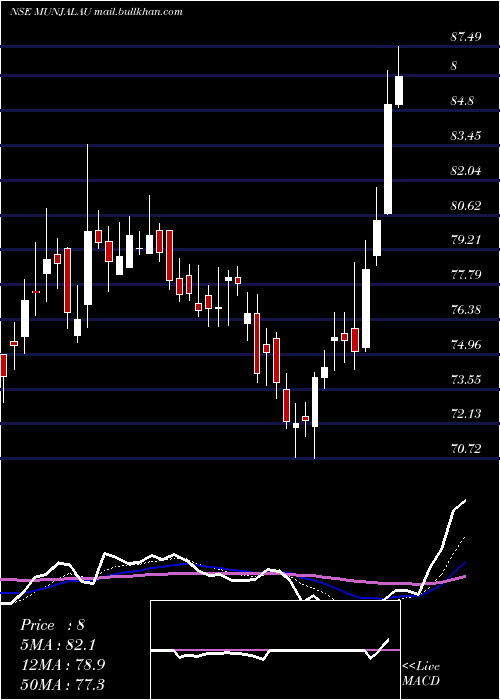Click the 73.55 price level label
The height and width of the screenshot is (700, 500).
pyautogui.click(x=466, y=379)
